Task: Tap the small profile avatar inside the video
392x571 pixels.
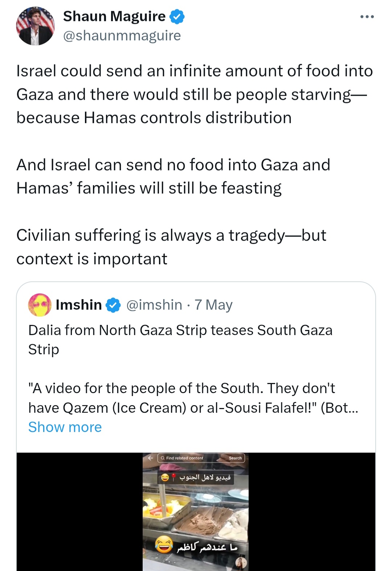Action: pyautogui.click(x=241, y=563)
